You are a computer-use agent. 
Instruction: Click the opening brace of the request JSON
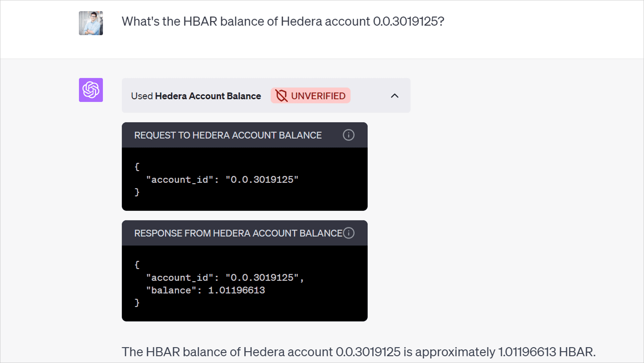(137, 167)
